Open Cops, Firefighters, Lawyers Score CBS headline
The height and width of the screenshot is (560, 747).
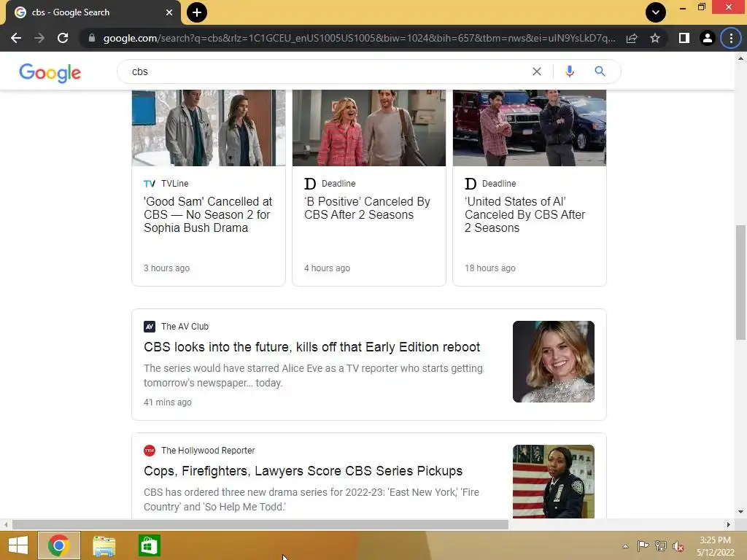(x=303, y=470)
